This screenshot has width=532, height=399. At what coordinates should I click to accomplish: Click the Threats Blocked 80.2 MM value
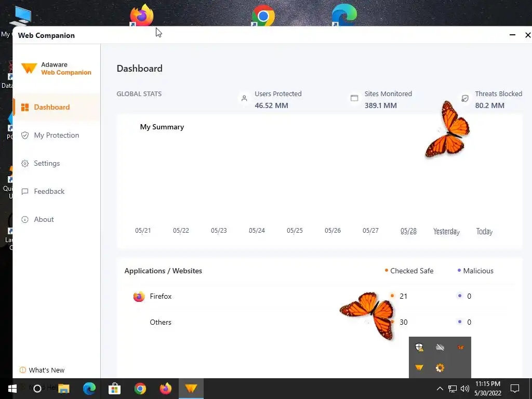(489, 105)
